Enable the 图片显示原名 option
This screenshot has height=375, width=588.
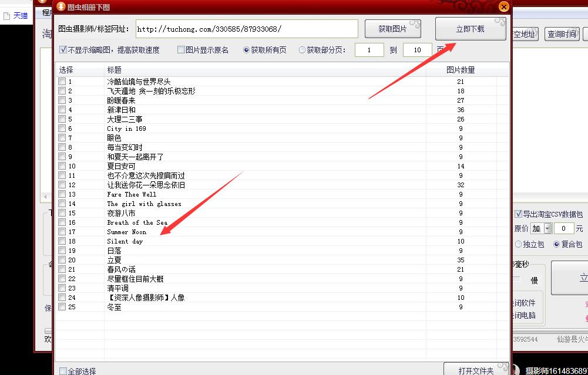coord(180,49)
